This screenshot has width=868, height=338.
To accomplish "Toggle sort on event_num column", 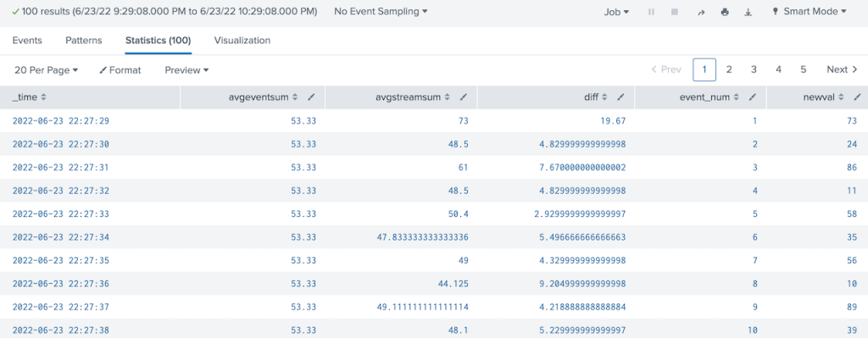I will [x=712, y=97].
